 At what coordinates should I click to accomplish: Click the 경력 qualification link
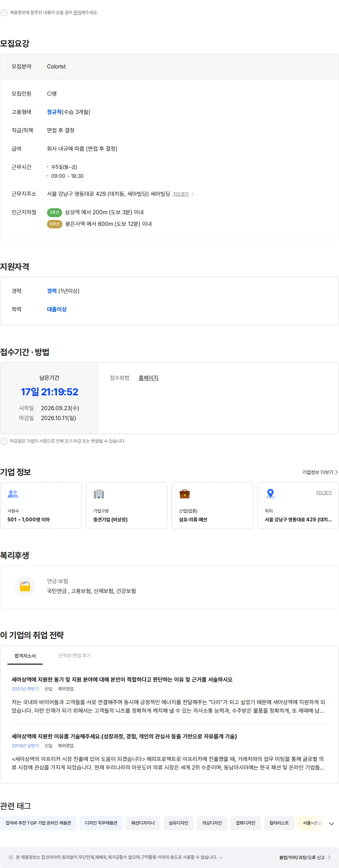(52, 291)
